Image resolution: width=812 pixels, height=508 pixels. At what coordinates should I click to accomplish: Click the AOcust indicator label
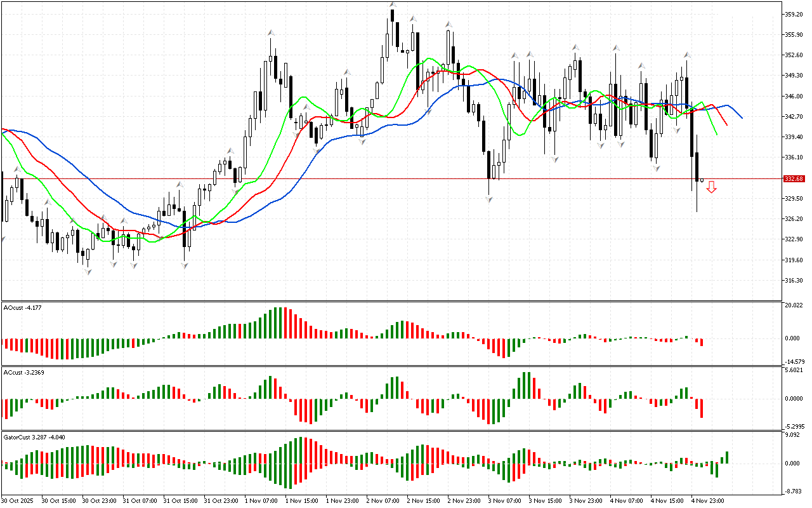(x=22, y=307)
